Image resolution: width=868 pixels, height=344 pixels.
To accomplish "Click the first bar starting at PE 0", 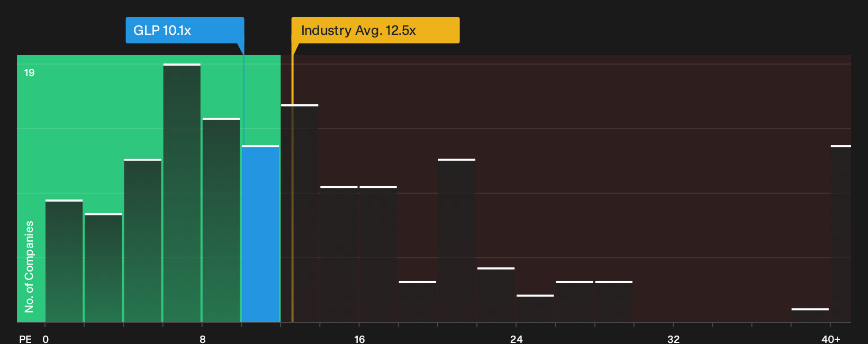I will coord(64,261).
